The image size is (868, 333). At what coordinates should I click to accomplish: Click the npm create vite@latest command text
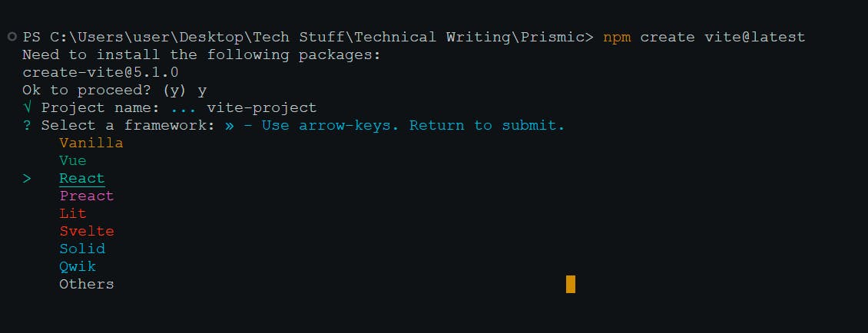704,37
